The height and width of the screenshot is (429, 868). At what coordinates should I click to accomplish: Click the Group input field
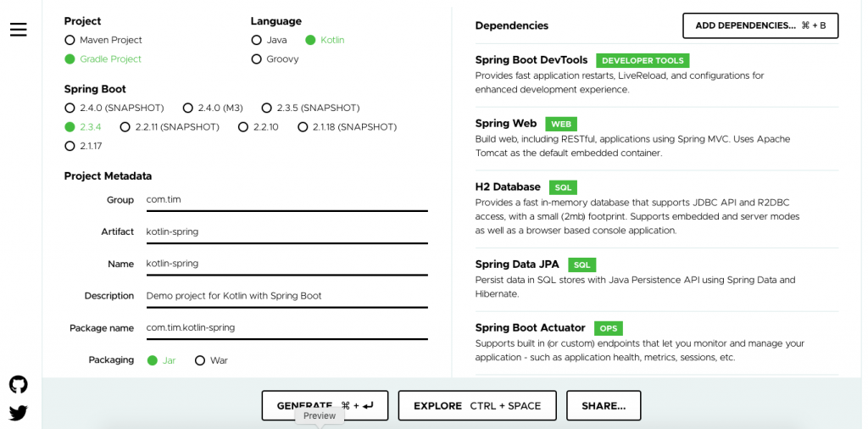[x=286, y=200]
